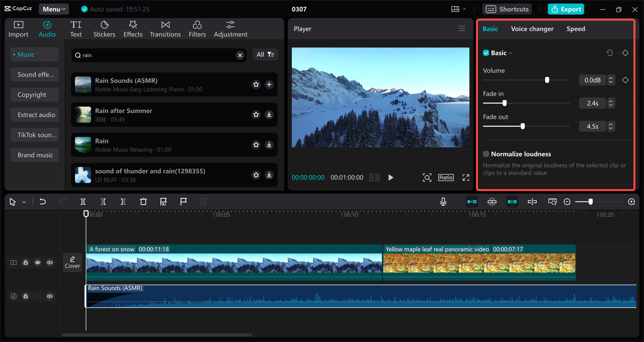
Task: Switch to the Voice changer tab
Action: [x=532, y=29]
